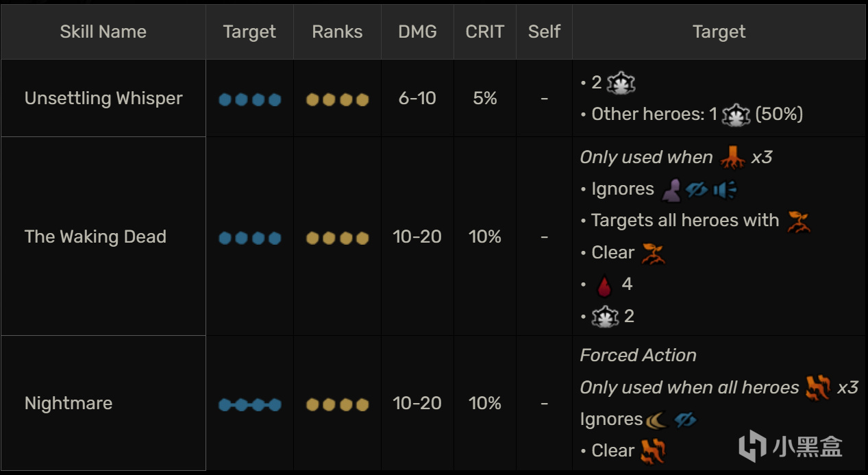
Task: Click the purple hooded figure icon after "Ignores"
Action: click(671, 189)
